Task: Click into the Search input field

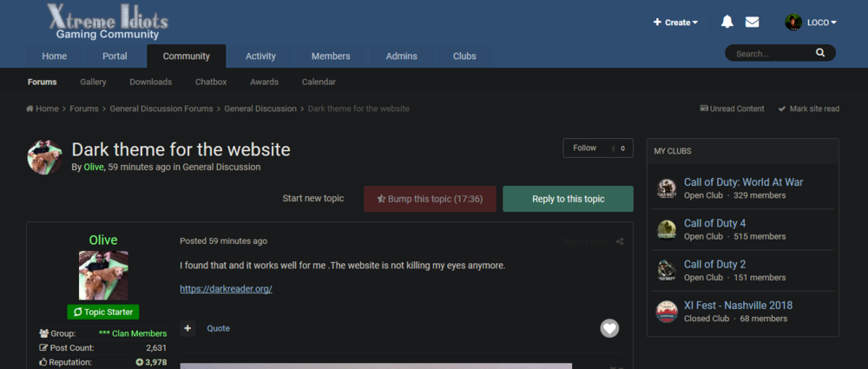Action: [773, 54]
